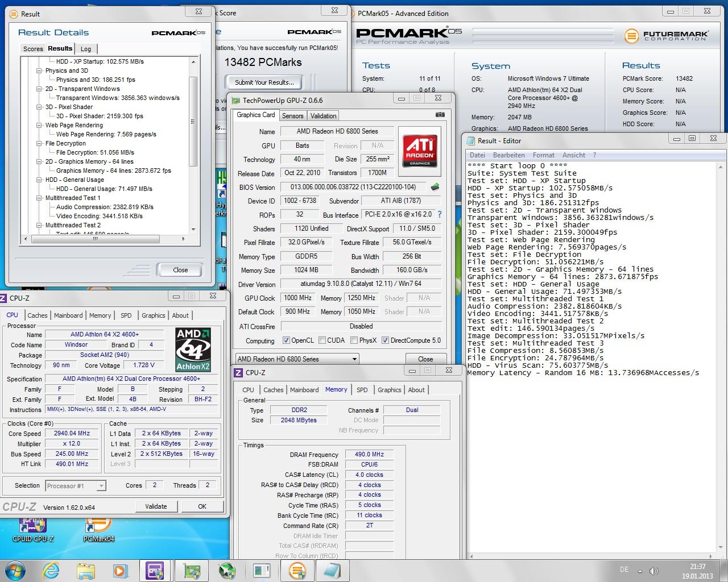
Task: Switch to PCMark05 orange taskbar icon
Action: pyautogui.click(x=297, y=570)
